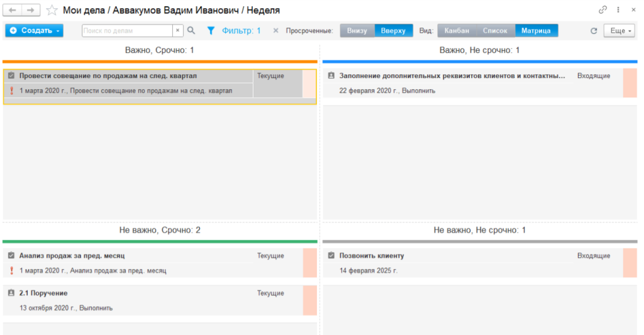Click the funnel filter icon
This screenshot has width=644, height=335.
(x=211, y=30)
